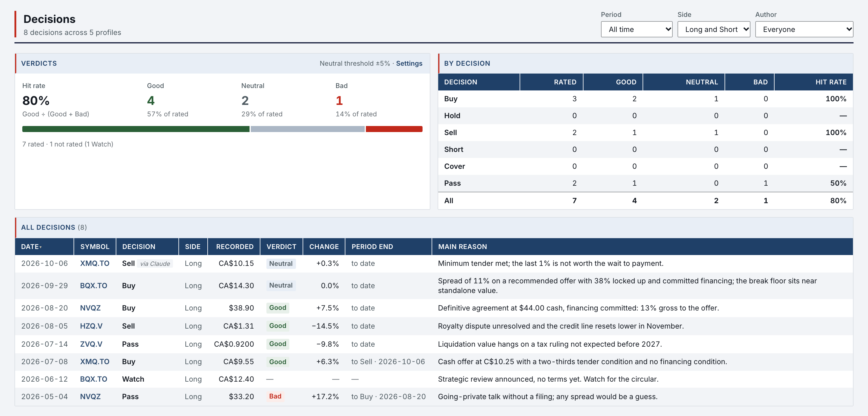Open the ZVQ.V symbol link
868x416 pixels.
(91, 344)
